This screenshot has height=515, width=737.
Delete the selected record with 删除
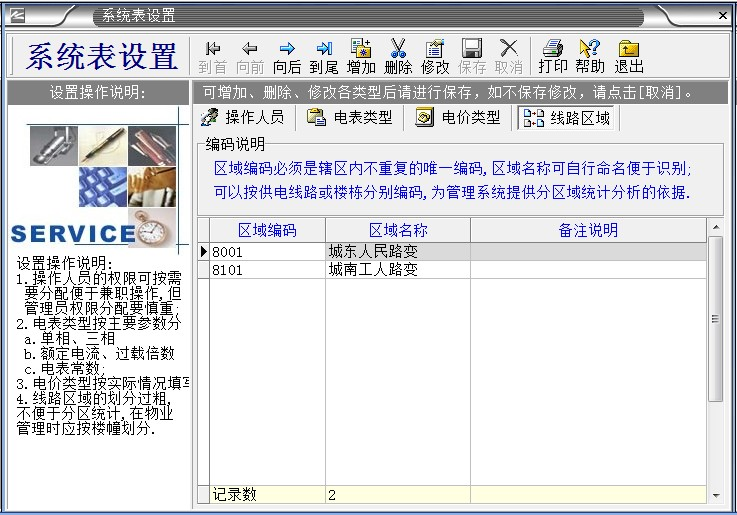(398, 56)
